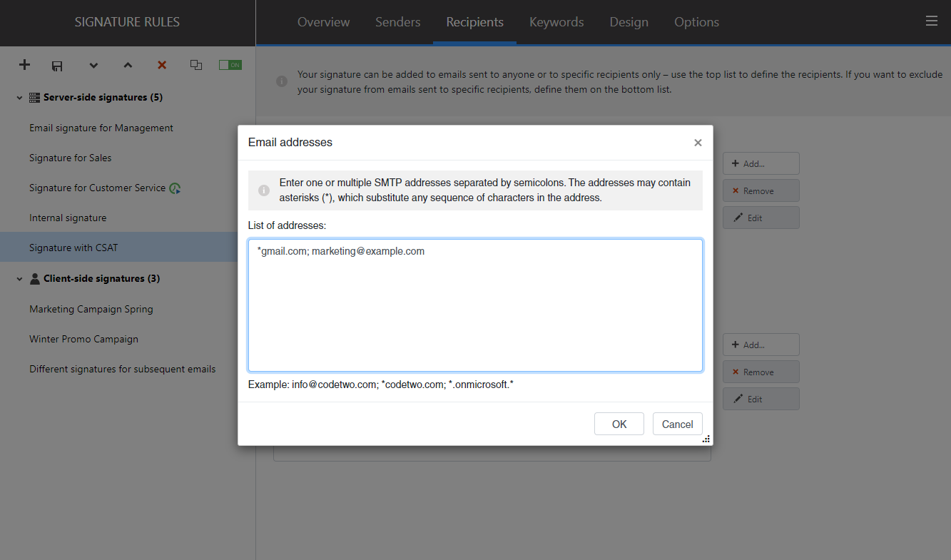
Task: Open the hamburger menu
Action: [932, 21]
